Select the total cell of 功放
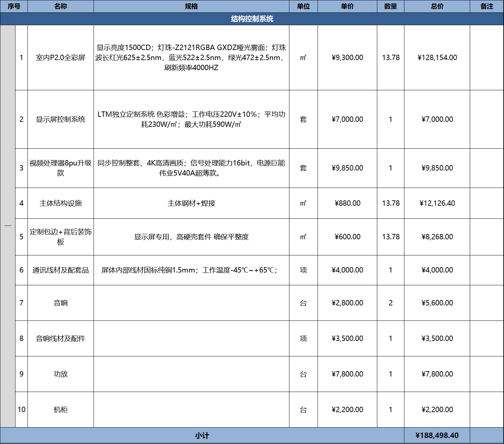Screen dimensions: 504x444 (437, 374)
